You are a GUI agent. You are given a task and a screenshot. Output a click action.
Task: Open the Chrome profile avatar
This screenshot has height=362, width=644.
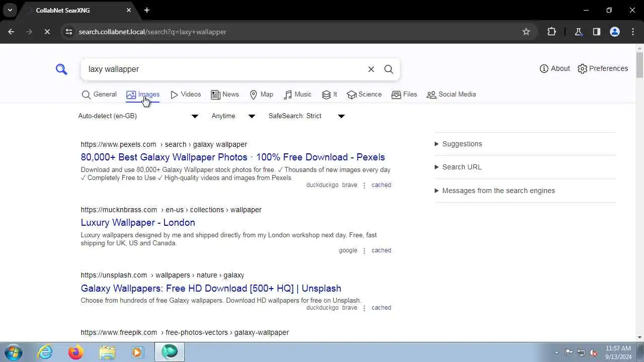[x=615, y=32]
